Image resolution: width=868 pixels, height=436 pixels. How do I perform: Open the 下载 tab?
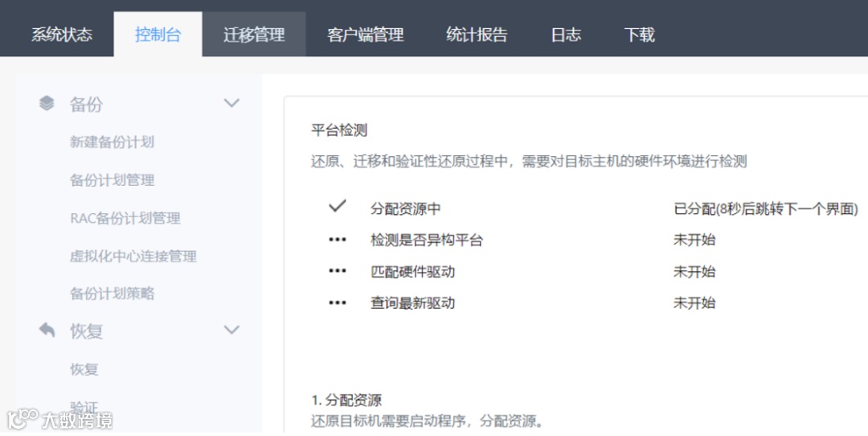[x=640, y=35]
